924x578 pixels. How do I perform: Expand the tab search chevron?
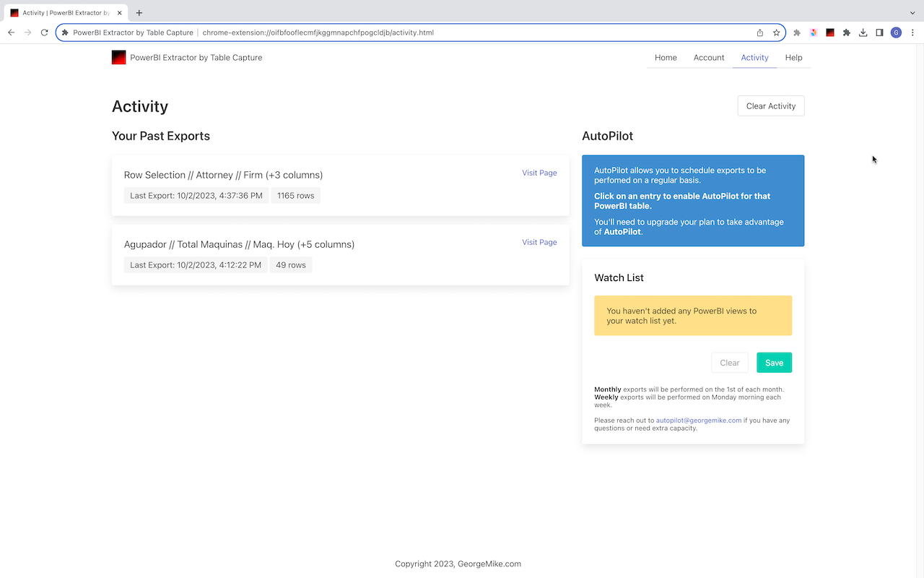[912, 12]
